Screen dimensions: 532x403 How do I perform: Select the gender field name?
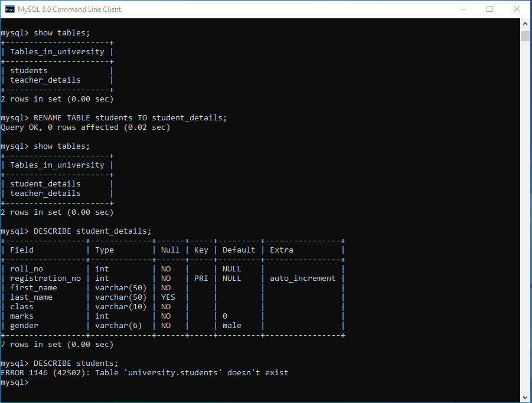pyautogui.click(x=24, y=326)
